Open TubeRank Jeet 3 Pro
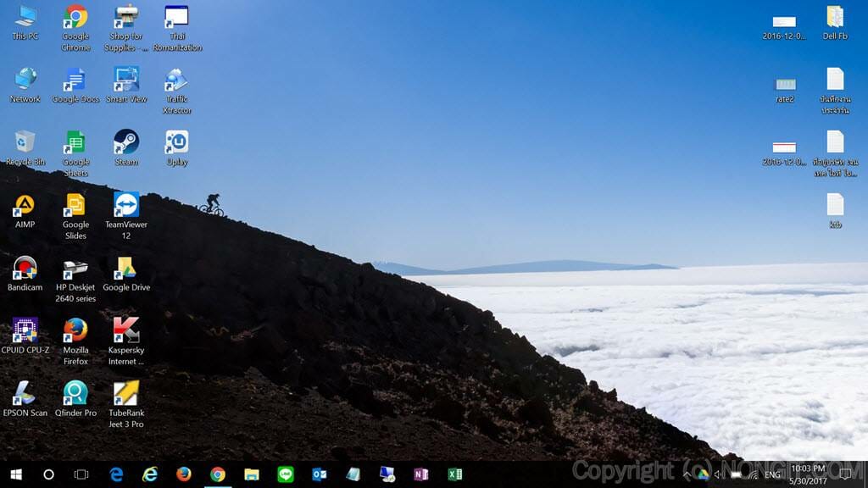The width and height of the screenshot is (868, 488). pyautogui.click(x=125, y=394)
